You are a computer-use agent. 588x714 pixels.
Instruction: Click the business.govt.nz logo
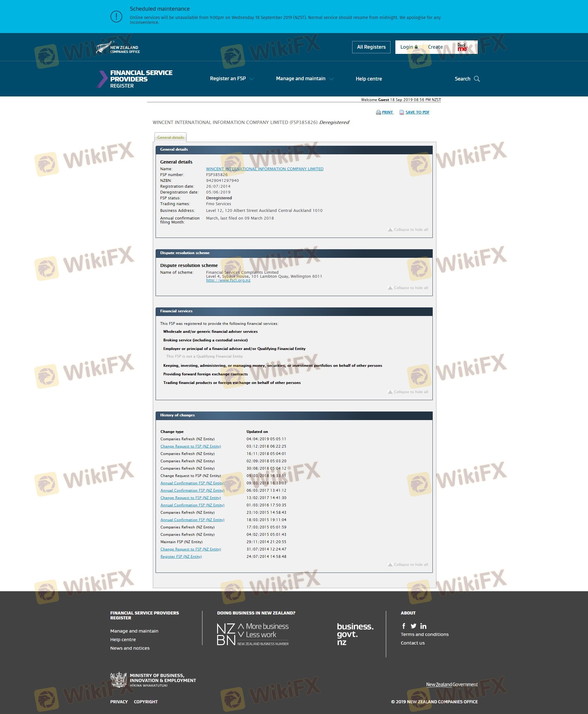[x=355, y=634]
